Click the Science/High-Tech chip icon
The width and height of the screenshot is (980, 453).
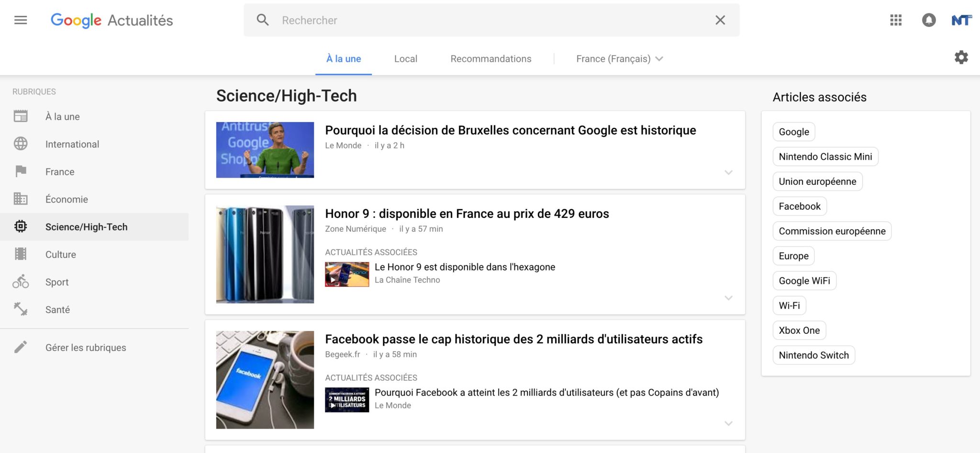21,226
